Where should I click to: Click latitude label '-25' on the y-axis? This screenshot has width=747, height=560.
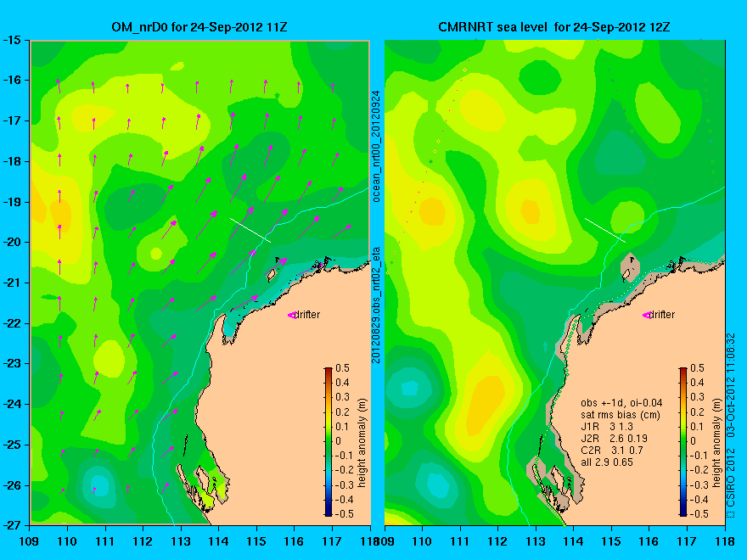[x=11, y=445]
